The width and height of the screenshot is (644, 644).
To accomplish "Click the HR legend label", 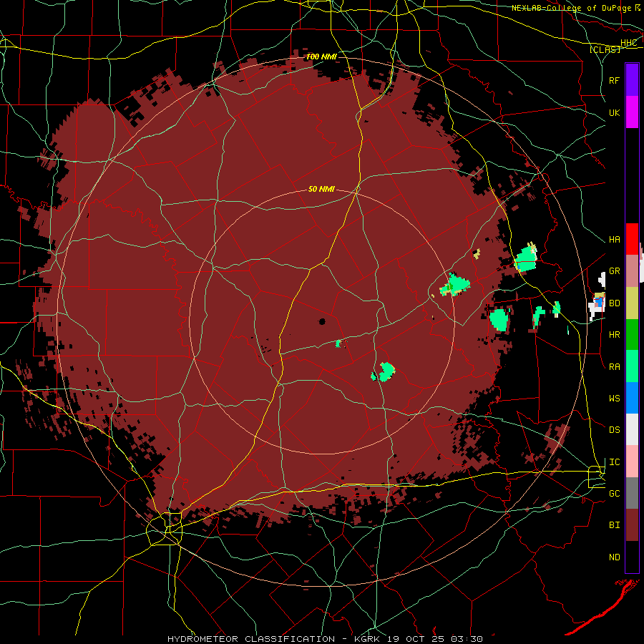I will click(615, 335).
